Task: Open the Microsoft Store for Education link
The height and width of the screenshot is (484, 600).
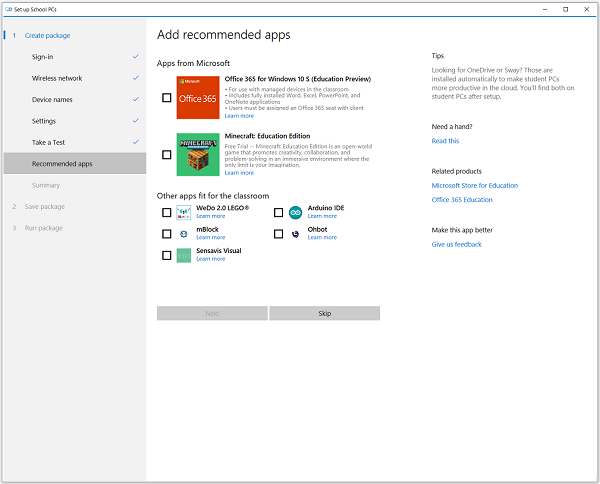Action: coord(474,185)
